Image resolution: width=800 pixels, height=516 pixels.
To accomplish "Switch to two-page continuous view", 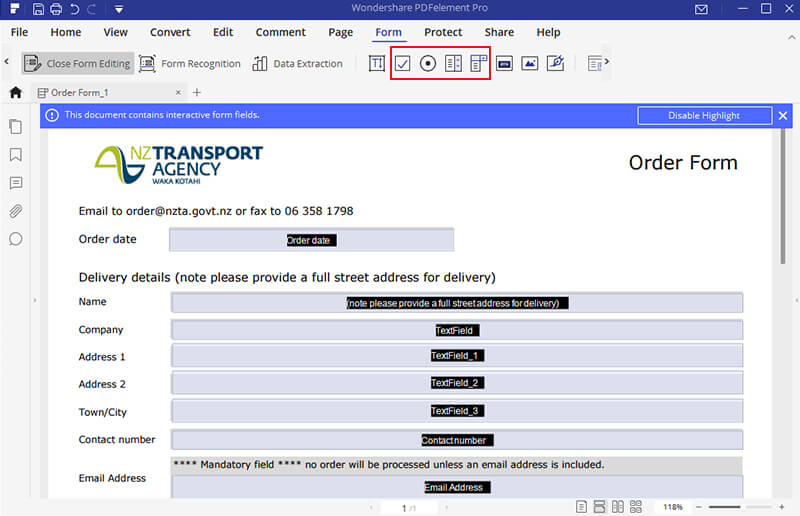I will click(x=636, y=507).
